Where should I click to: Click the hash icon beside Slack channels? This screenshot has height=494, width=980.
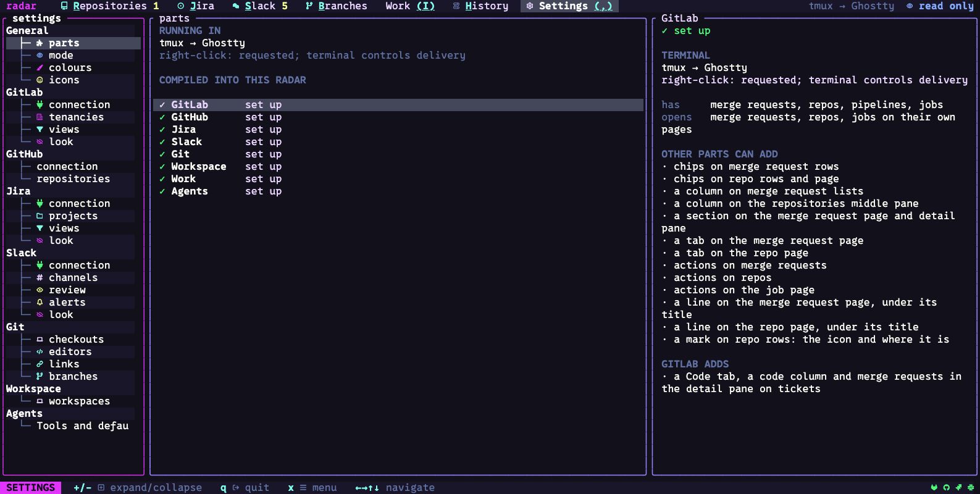click(x=40, y=278)
